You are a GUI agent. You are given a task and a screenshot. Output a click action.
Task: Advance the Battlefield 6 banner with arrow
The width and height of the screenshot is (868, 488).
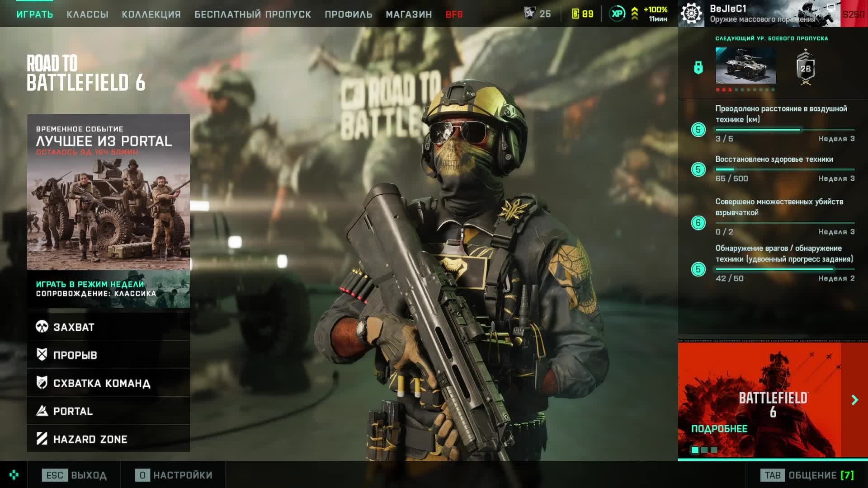pyautogui.click(x=854, y=400)
